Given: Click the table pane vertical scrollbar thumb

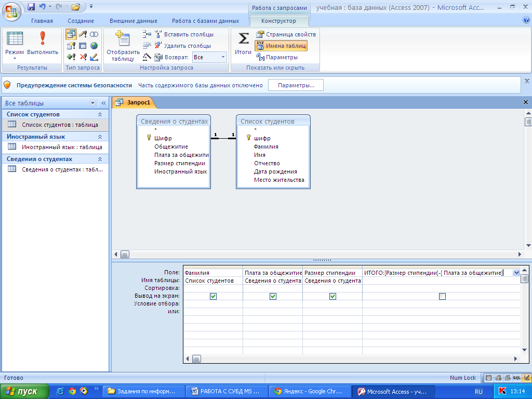Looking at the screenshot, I should tap(528, 122).
